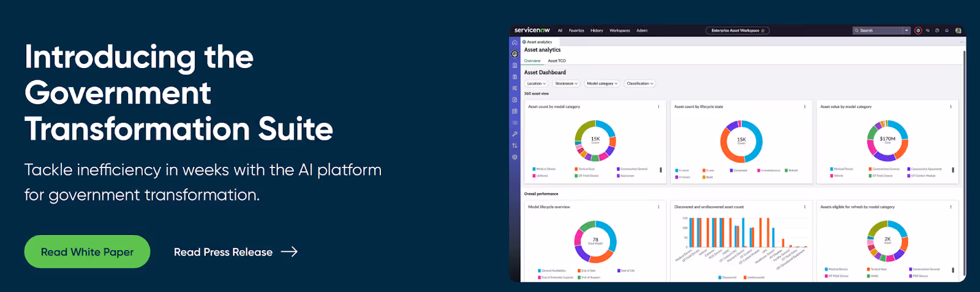
Task: Open options menu for Model lifecycle overview
Action: (x=659, y=207)
